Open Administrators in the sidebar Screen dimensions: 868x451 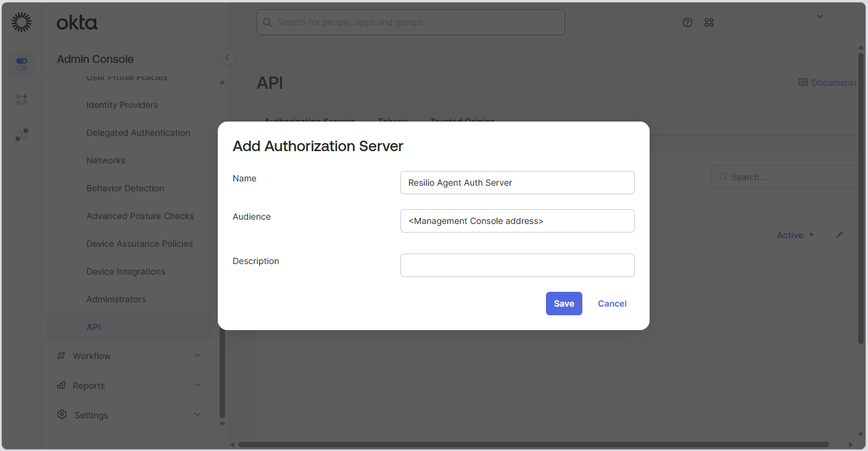[x=116, y=299]
